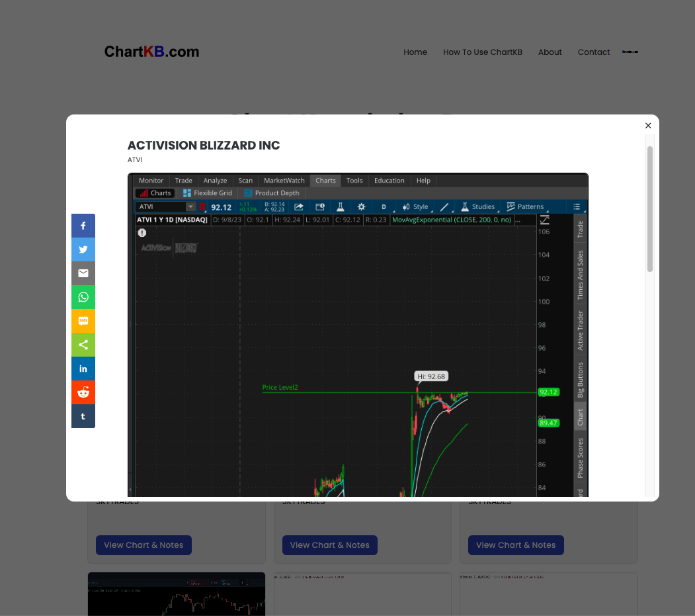The height and width of the screenshot is (616, 695).
Task: Open the green general share icon
Action: (83, 345)
